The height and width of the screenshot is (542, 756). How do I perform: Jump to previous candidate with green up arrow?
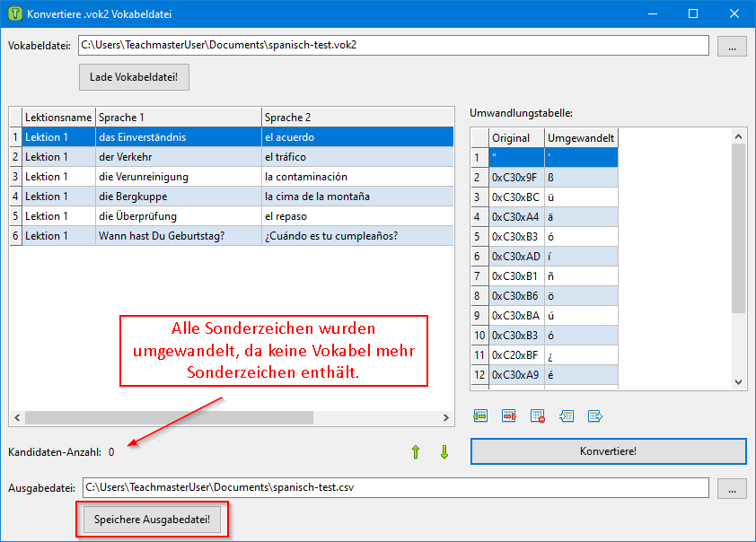coord(415,452)
